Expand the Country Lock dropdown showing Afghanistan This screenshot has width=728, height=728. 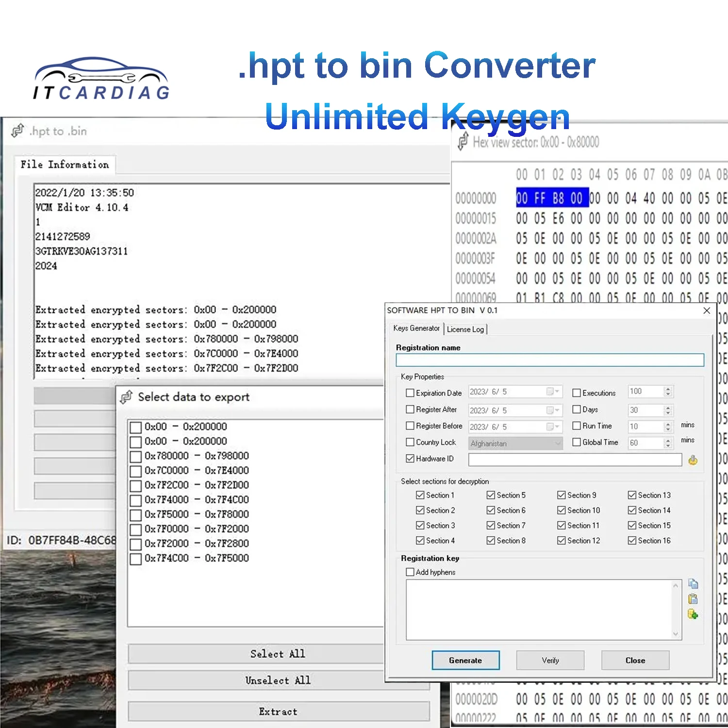click(557, 443)
